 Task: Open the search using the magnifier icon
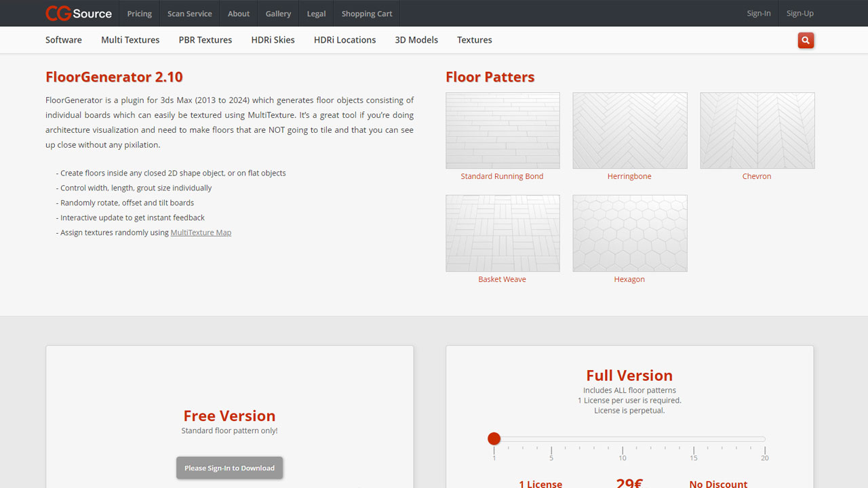[x=806, y=40]
